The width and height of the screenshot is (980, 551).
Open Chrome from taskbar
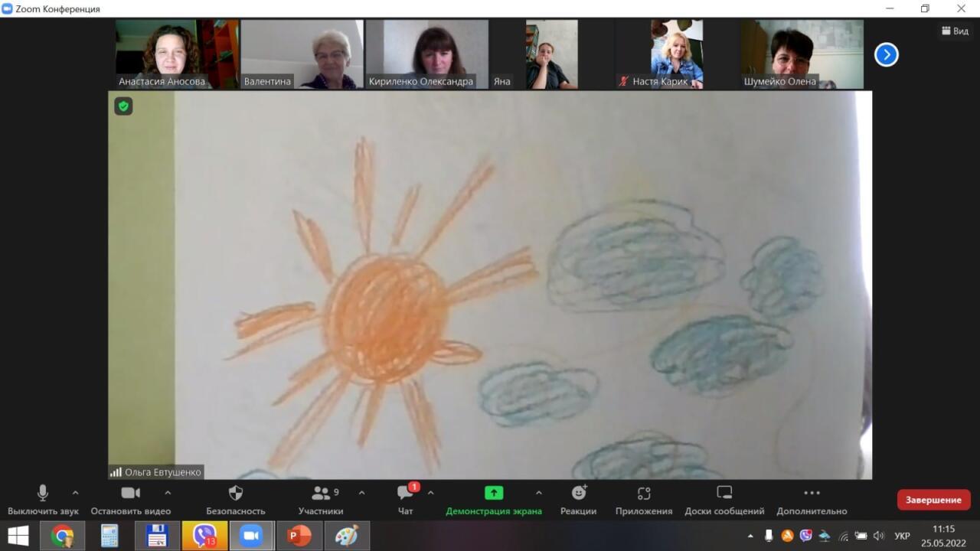point(62,536)
